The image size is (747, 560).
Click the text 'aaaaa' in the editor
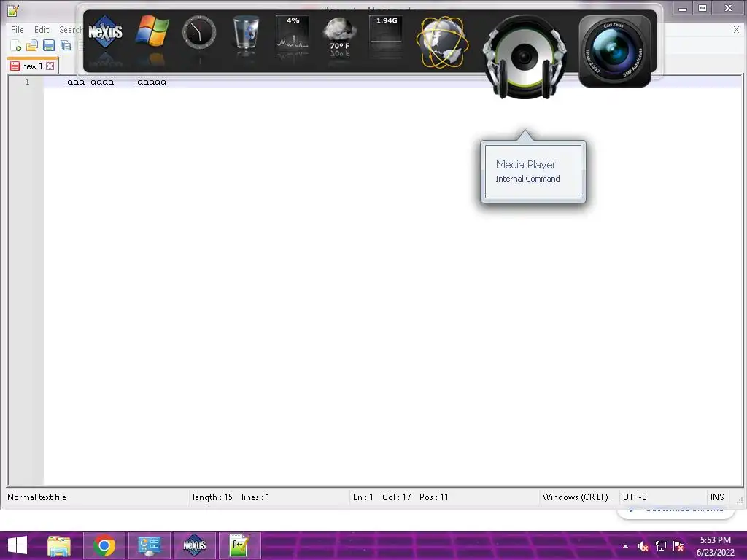pyautogui.click(x=152, y=82)
